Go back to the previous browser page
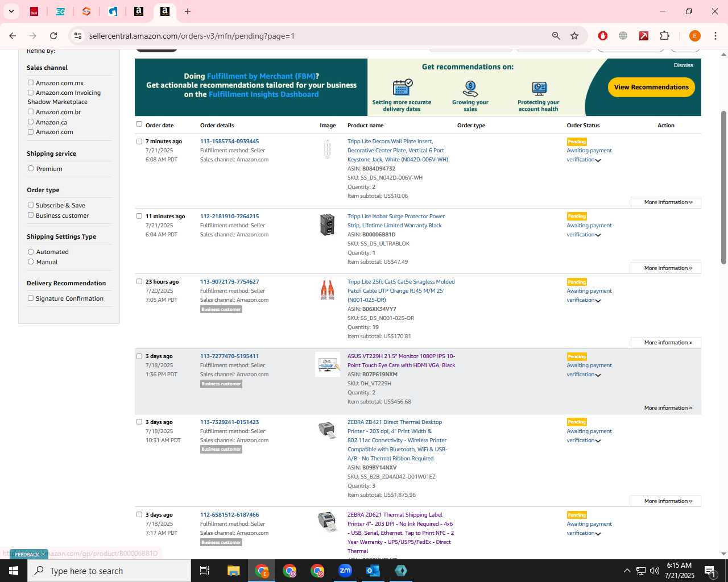The width and height of the screenshot is (728, 582). 13,36
